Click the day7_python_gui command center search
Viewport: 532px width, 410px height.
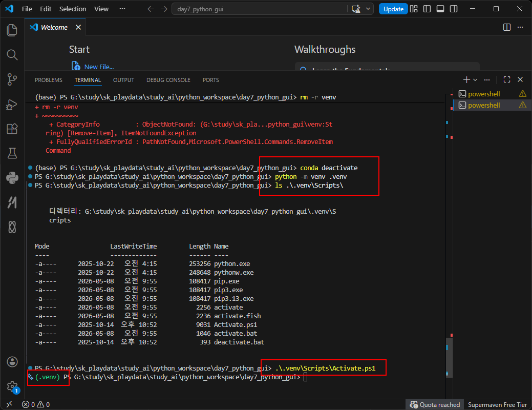coord(260,9)
